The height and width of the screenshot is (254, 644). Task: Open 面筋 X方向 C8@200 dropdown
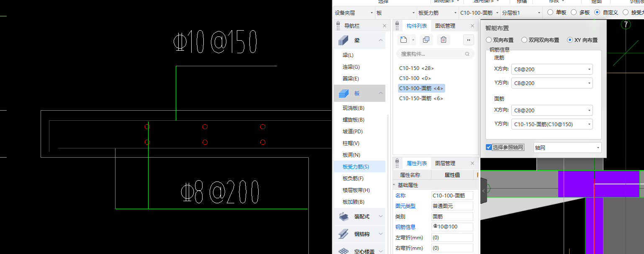(552, 110)
